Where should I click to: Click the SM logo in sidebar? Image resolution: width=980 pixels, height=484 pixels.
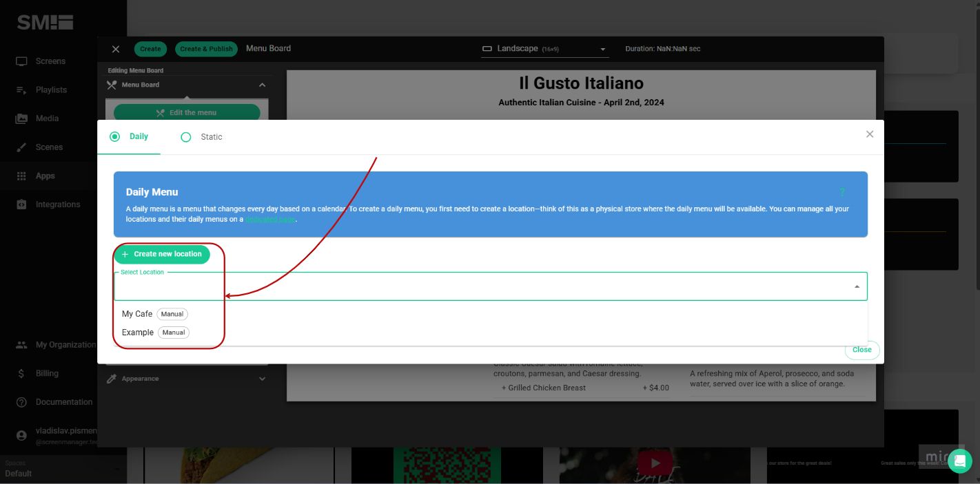(45, 22)
